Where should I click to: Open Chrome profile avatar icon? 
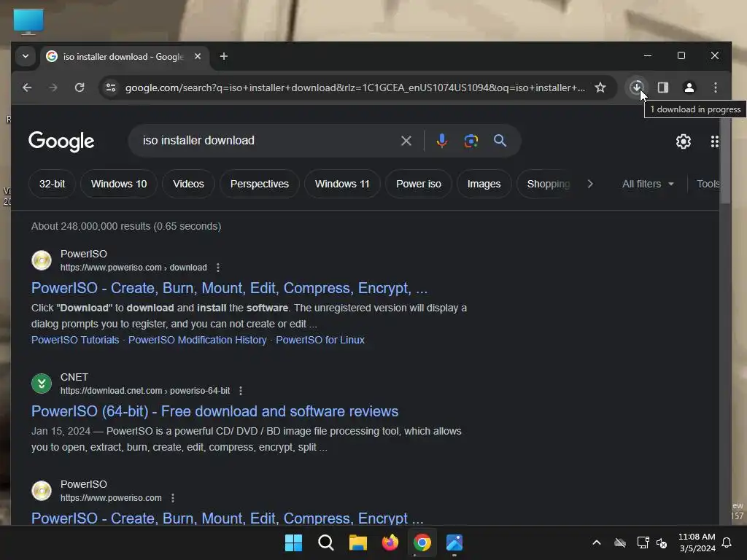point(689,87)
